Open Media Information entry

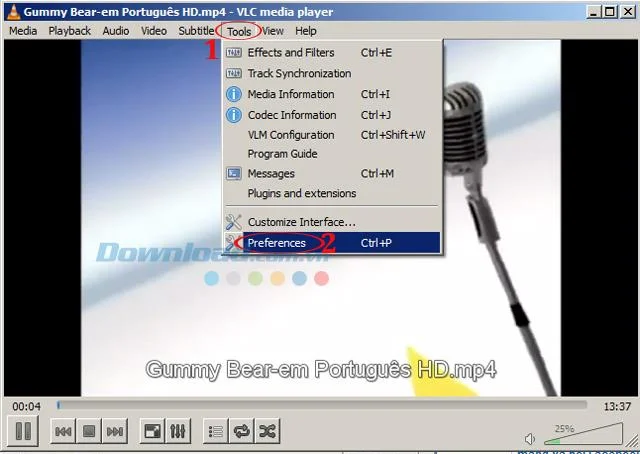click(x=332, y=94)
